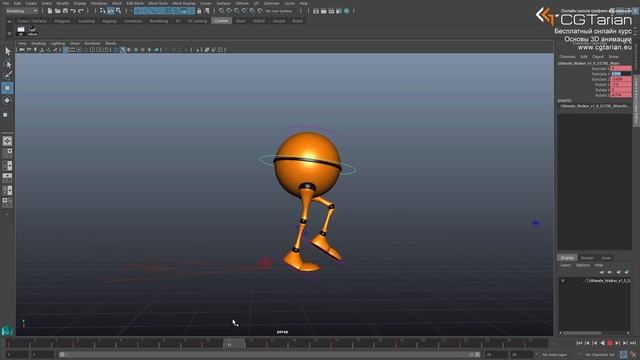Step back one frame
This screenshot has height=360, width=640.
pos(587,343)
